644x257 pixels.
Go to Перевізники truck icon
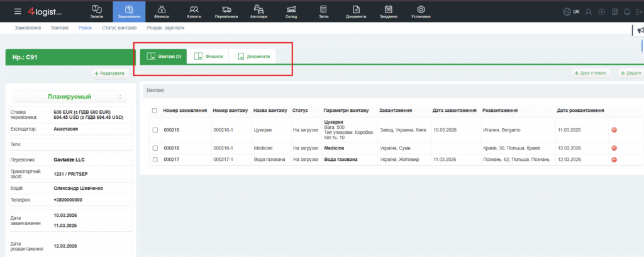point(226,11)
